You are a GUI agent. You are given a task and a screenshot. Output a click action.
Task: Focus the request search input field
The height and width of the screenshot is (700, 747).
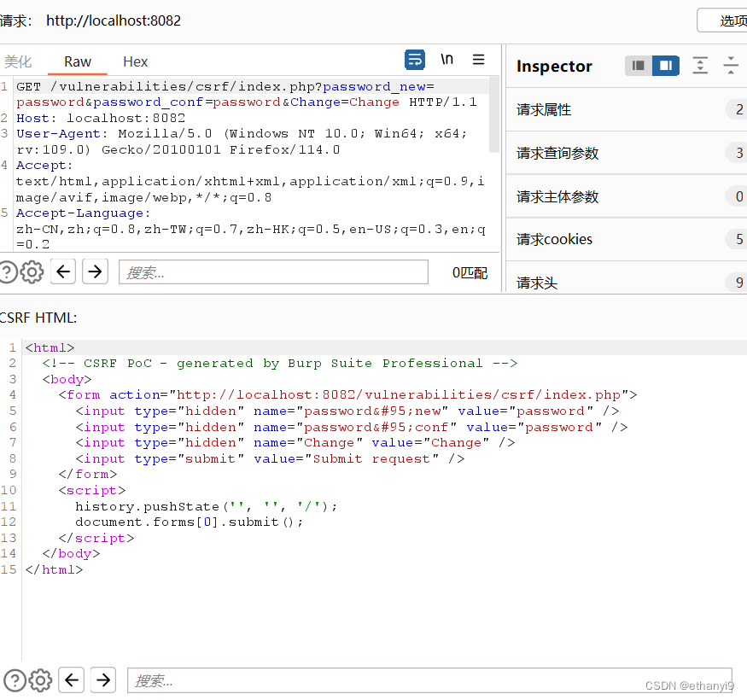(273, 272)
